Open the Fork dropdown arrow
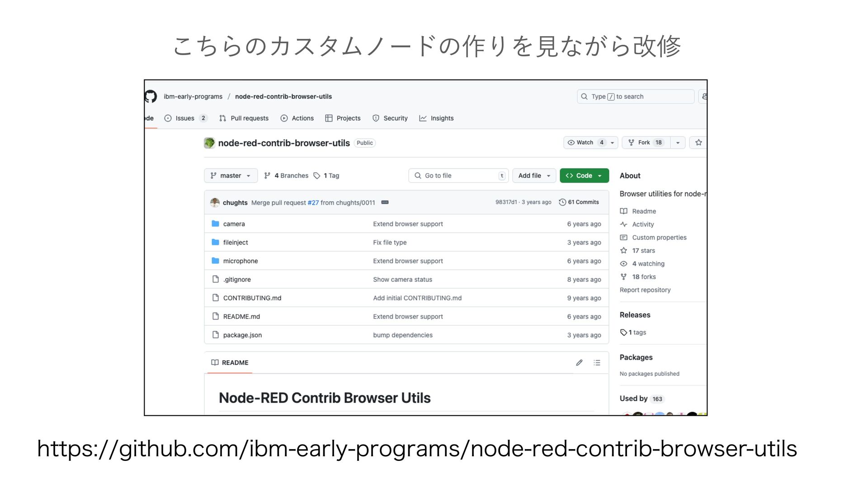 pyautogui.click(x=678, y=142)
